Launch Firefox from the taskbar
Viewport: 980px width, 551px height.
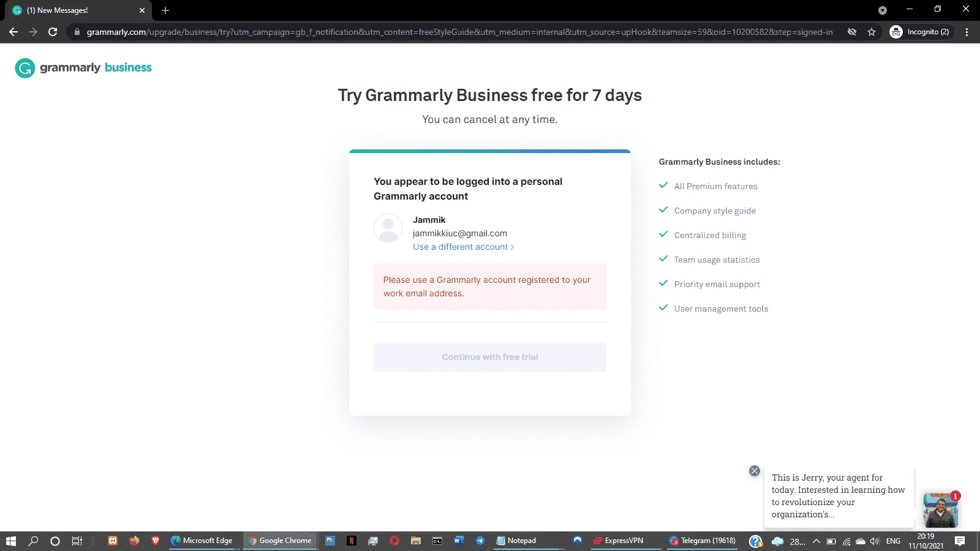coord(134,541)
